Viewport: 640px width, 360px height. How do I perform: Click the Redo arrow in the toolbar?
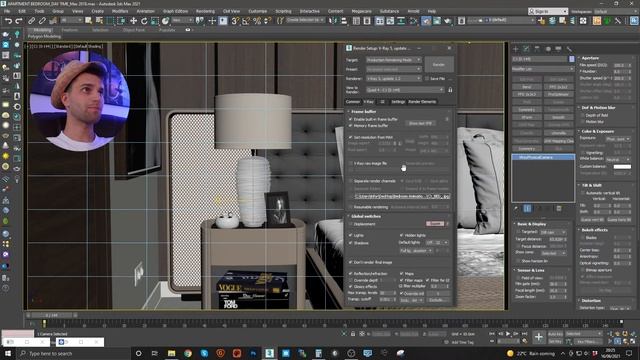click(19, 20)
